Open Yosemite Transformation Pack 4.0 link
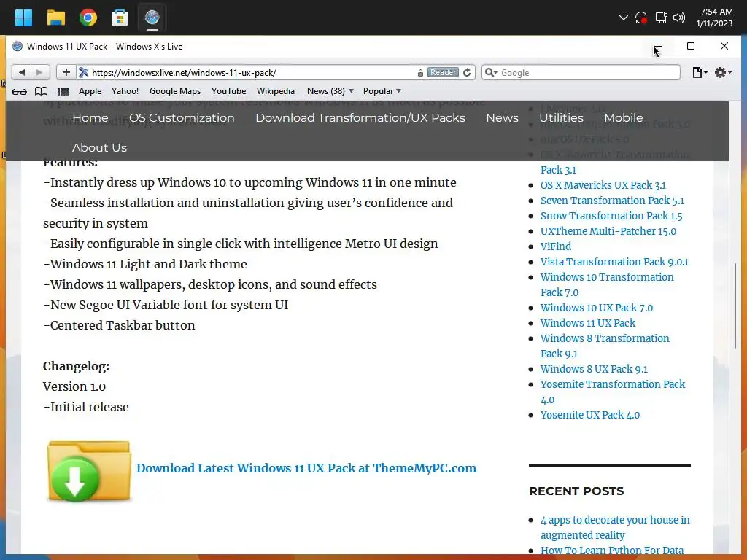747x560 pixels. (x=612, y=392)
